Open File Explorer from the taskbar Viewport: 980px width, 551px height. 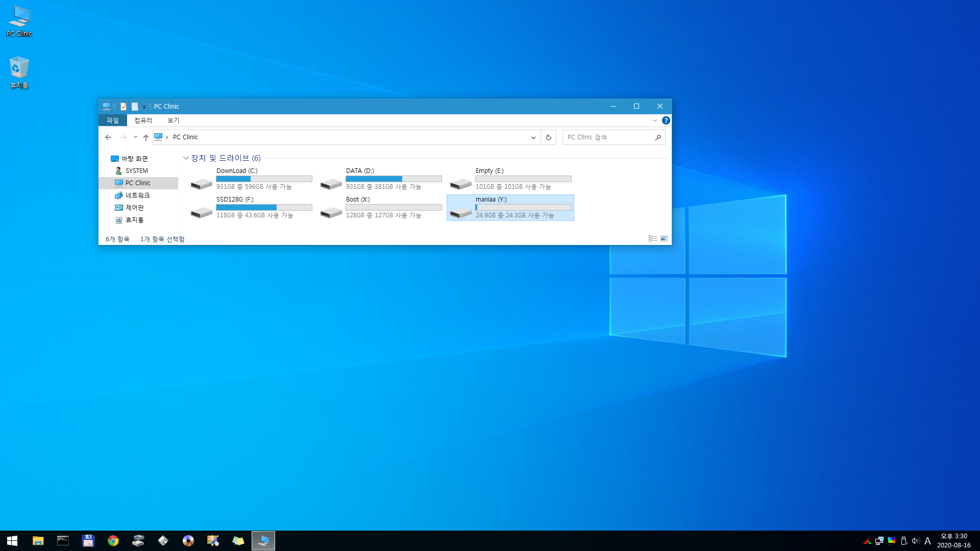[x=38, y=541]
